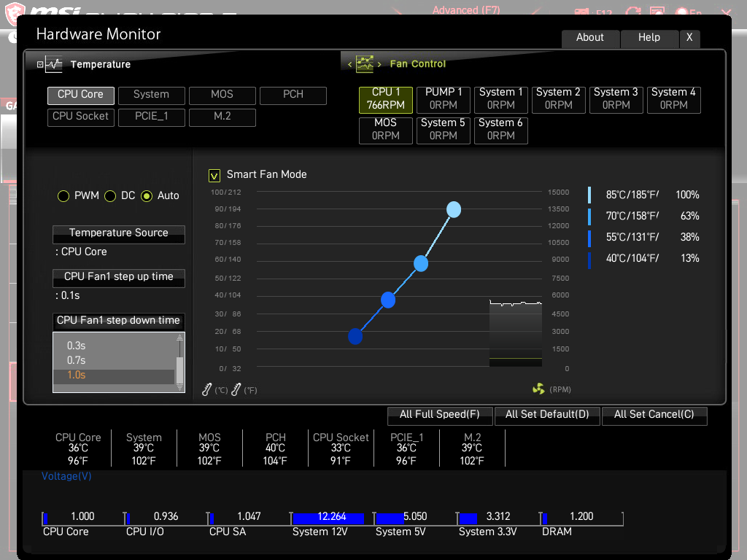This screenshot has height=560, width=747.
Task: Click the step down list scrollbar
Action: (x=179, y=362)
